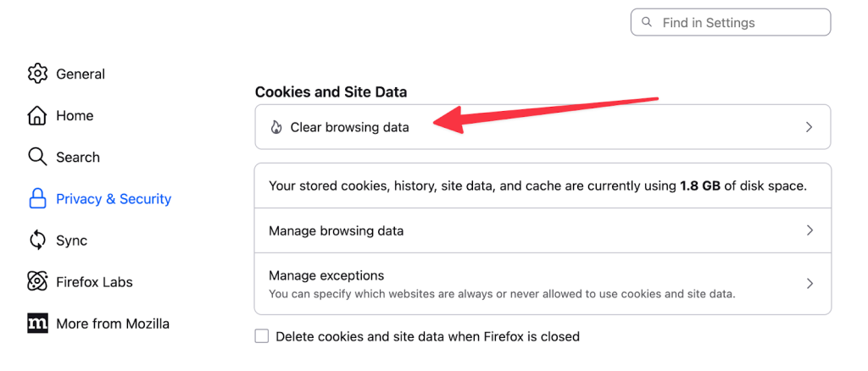Enable Delete cookies when Firefox is closed checkbox

[262, 336]
